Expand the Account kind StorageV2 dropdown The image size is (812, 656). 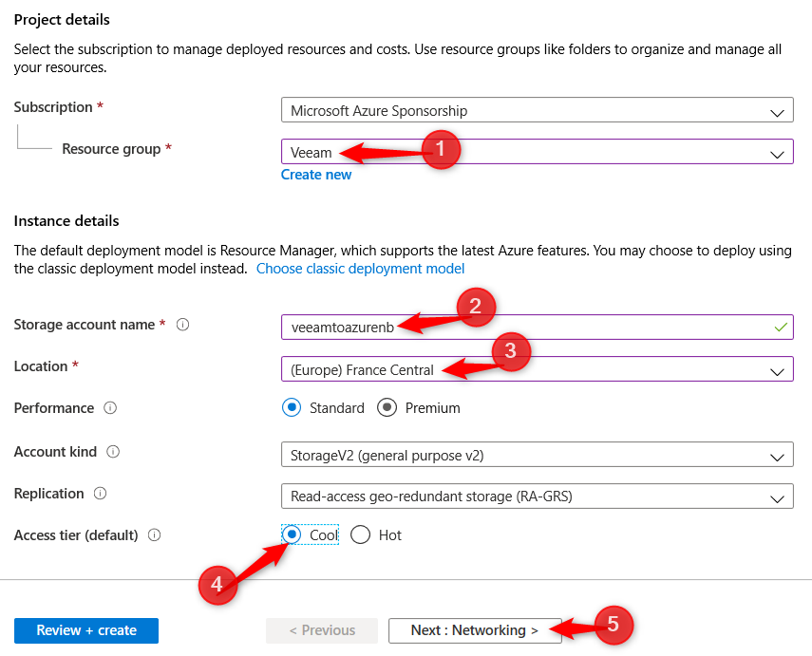(x=537, y=455)
